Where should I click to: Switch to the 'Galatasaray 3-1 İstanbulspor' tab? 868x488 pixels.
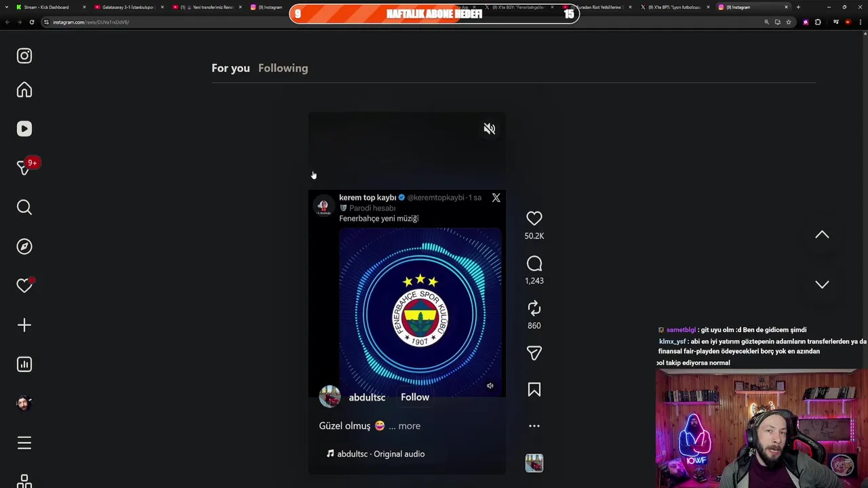128,7
